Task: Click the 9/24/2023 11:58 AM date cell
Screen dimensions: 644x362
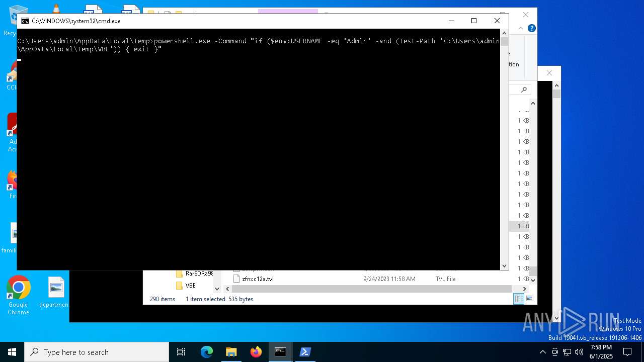Action: click(x=389, y=279)
